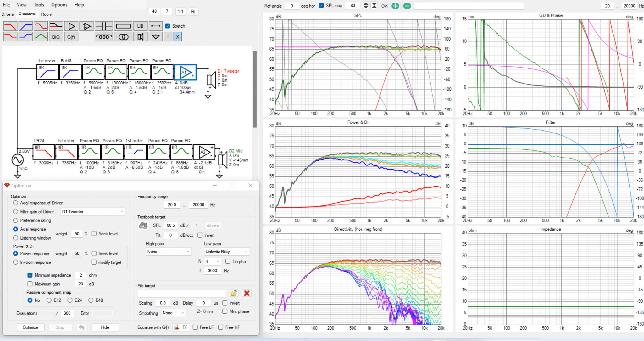
Task: Open the filter order N dropdown
Action: (x=213, y=261)
